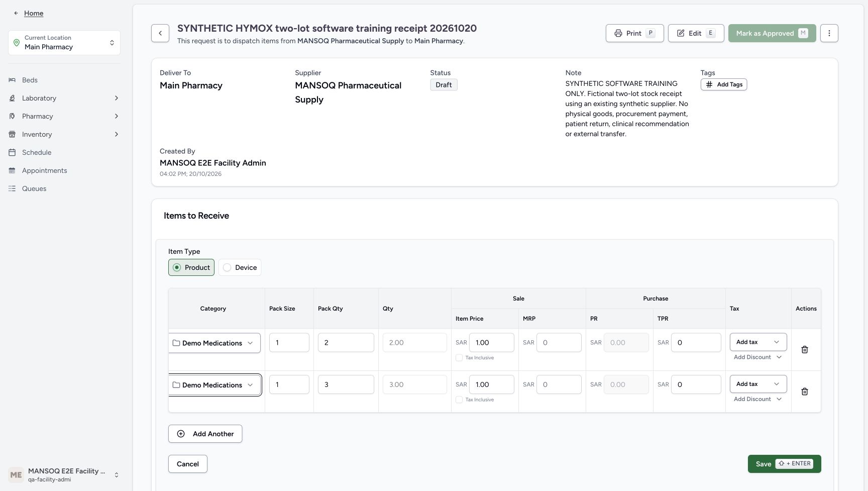This screenshot has height=491, width=868.
Task: Click the Appointments icon in the sidebar
Action: (12, 170)
